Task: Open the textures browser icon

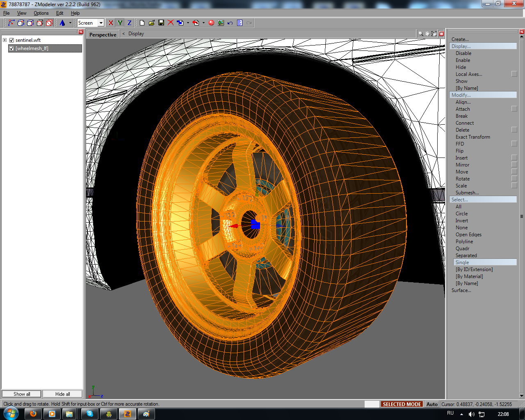Action: pyautogui.click(x=221, y=23)
